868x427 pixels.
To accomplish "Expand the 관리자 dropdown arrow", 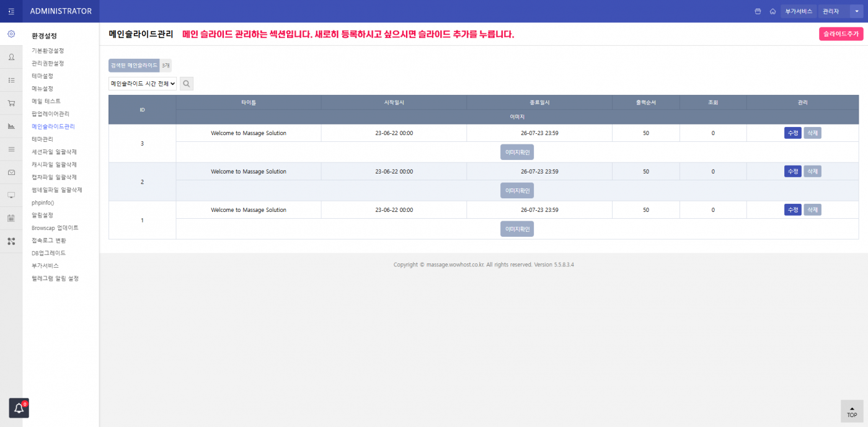I will coord(857,11).
